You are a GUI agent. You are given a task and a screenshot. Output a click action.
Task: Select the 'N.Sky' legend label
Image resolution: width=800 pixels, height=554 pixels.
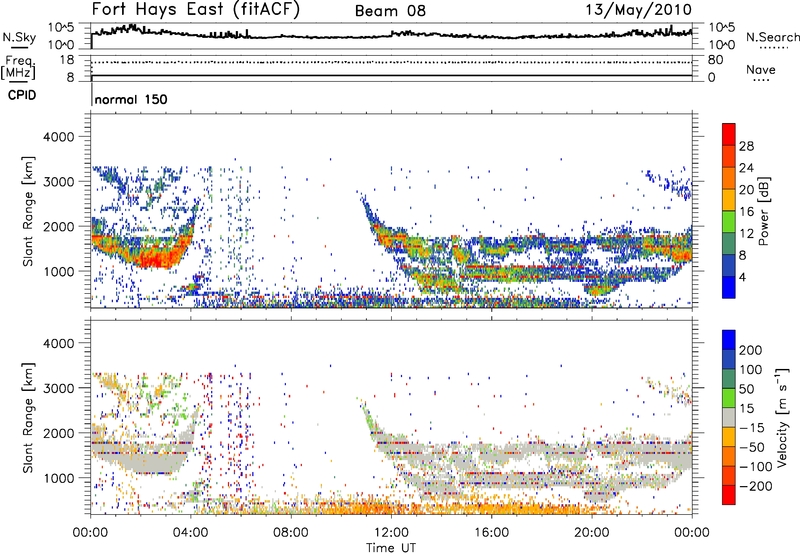click(19, 37)
